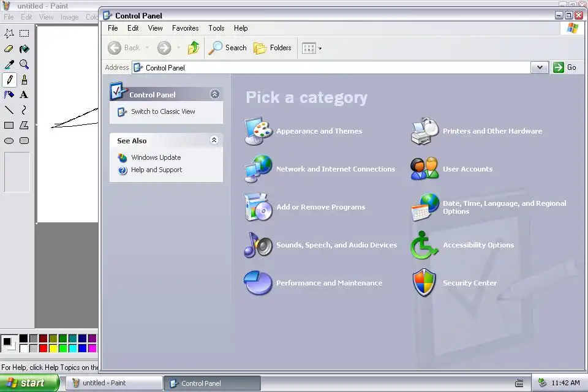Open the Windows Update link
Image resolution: width=588 pixels, height=392 pixels.
(156, 157)
